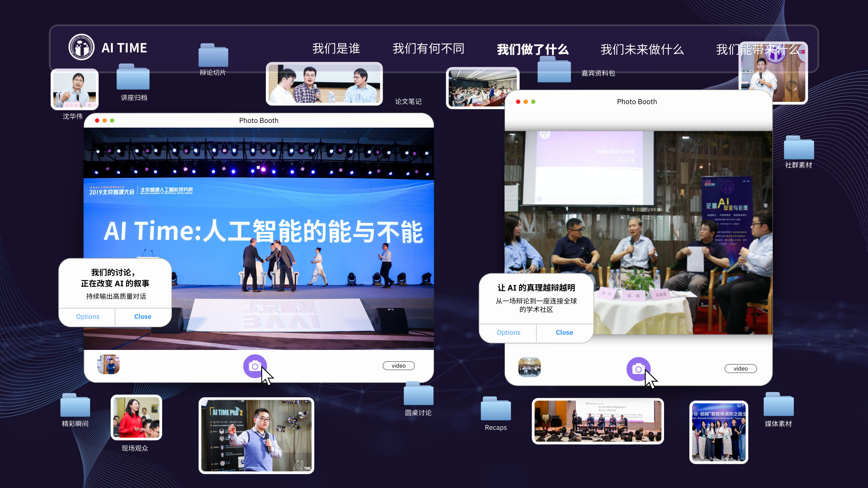The image size is (868, 488).
Task: Click camera shutter in left Photo Booth
Action: [x=255, y=366]
